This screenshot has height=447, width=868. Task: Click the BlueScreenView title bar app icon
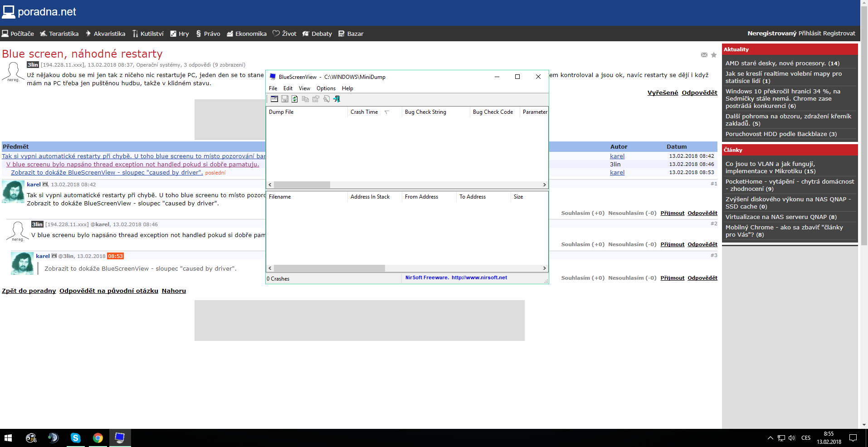tap(273, 77)
